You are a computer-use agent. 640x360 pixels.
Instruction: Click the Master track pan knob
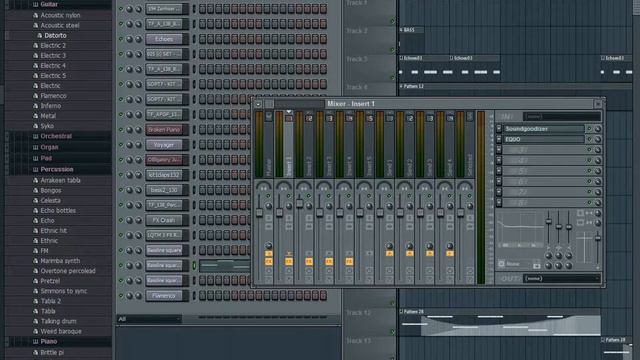click(269, 206)
